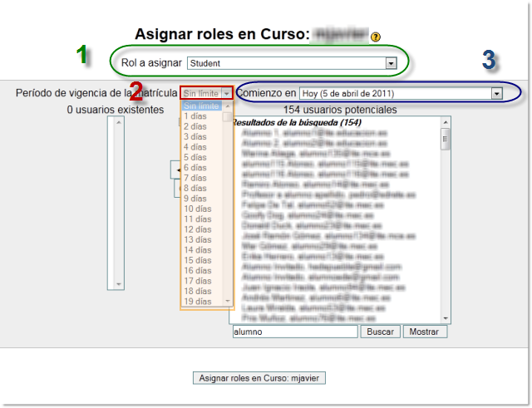Click the existing users list scrollbar up arrow
Screen dimensions: 532x408
(118, 122)
